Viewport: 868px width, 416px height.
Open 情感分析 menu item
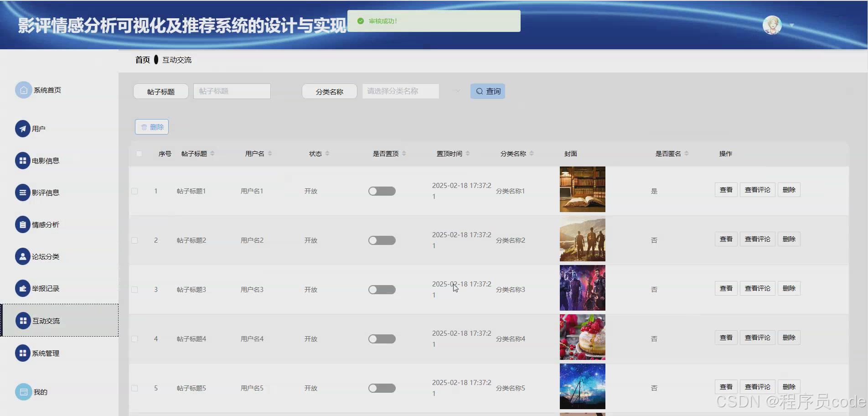coord(46,225)
